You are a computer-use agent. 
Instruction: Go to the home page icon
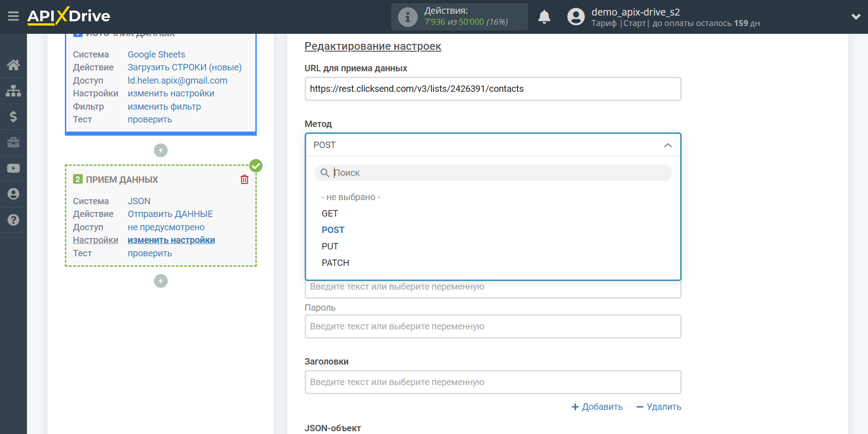(x=13, y=65)
